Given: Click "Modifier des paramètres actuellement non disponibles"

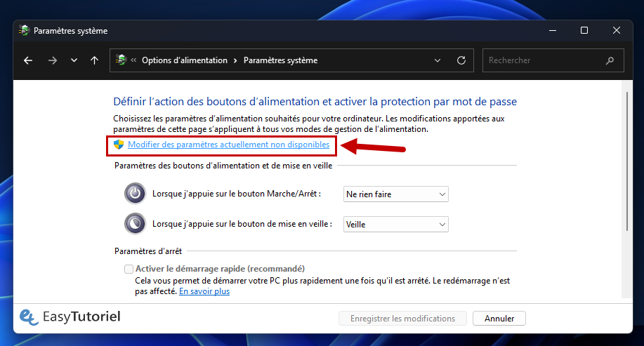Looking at the screenshot, I should (229, 145).
